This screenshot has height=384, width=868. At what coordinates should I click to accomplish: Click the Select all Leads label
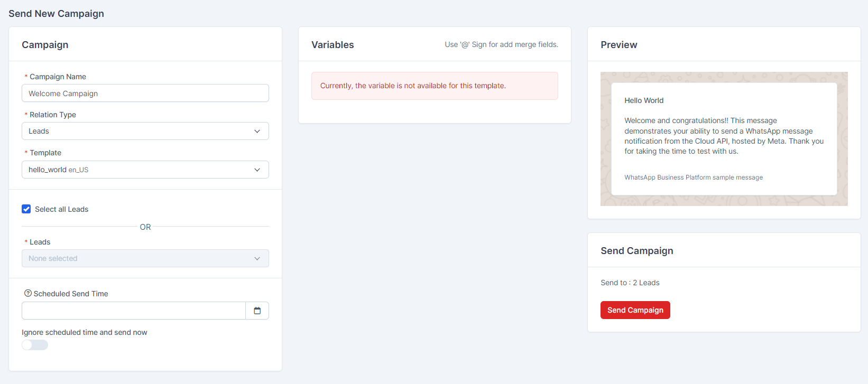click(x=61, y=209)
